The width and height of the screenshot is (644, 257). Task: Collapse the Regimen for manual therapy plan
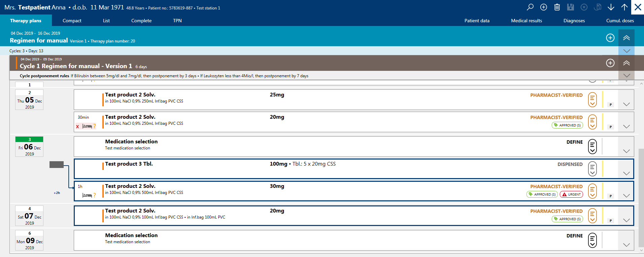coord(626,38)
